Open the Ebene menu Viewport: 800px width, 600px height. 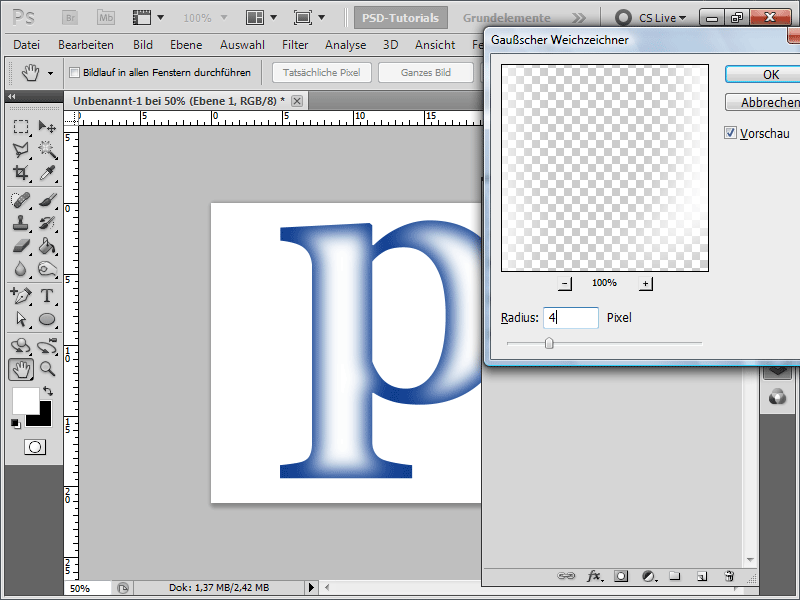click(x=186, y=45)
